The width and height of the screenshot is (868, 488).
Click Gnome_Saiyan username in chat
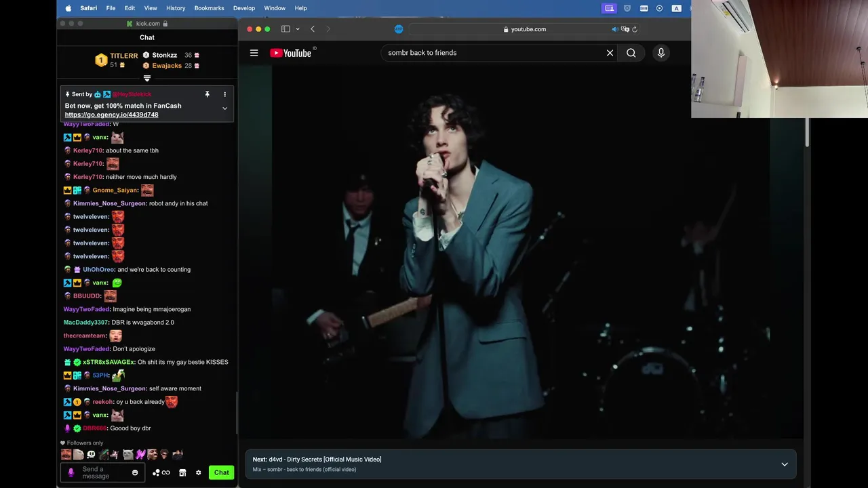click(x=115, y=190)
